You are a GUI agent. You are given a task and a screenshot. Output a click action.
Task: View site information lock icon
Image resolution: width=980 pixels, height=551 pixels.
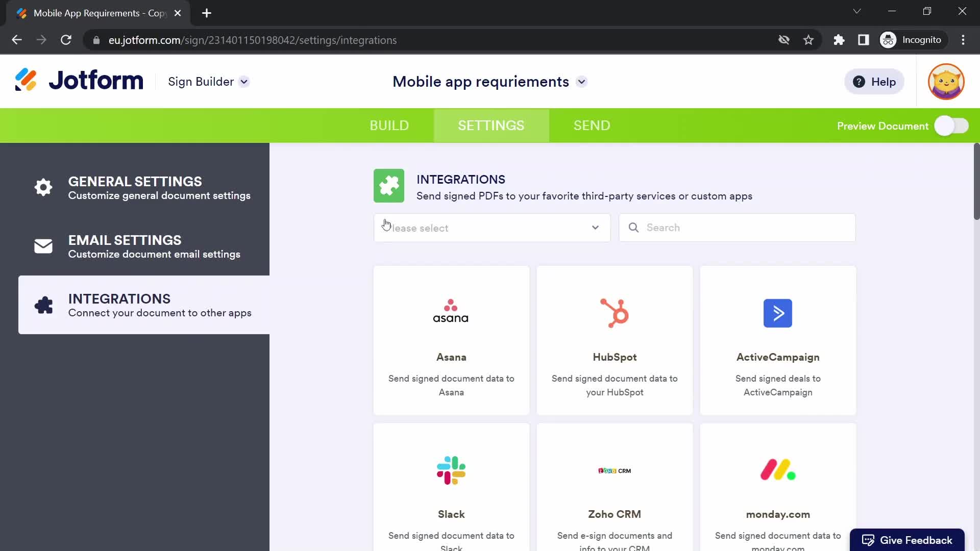click(x=96, y=40)
